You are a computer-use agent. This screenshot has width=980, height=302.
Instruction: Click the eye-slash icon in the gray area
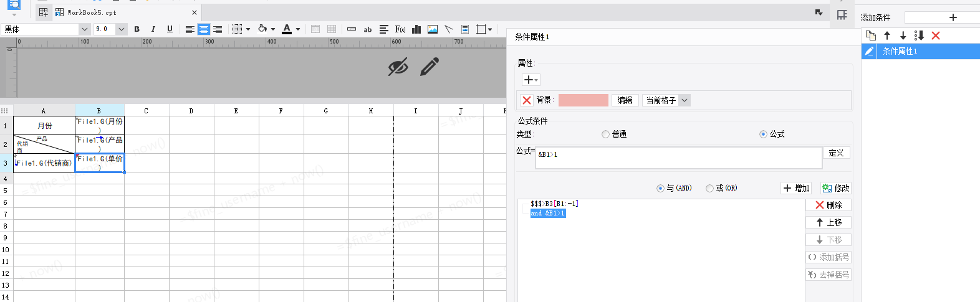398,67
